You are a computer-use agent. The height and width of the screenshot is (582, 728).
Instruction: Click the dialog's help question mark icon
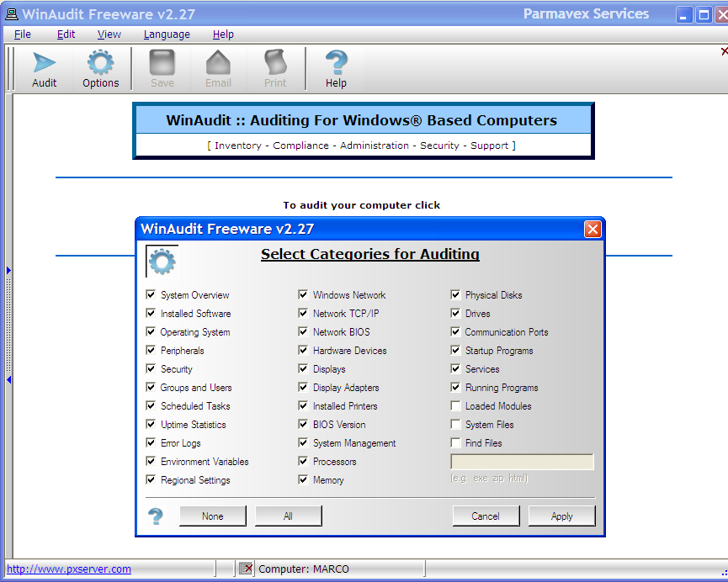[156, 516]
